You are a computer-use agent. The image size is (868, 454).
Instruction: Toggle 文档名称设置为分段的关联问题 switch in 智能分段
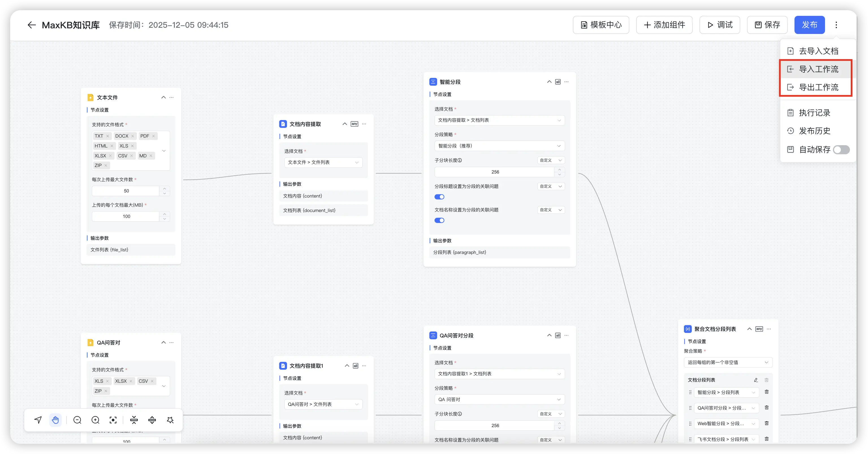tap(439, 220)
